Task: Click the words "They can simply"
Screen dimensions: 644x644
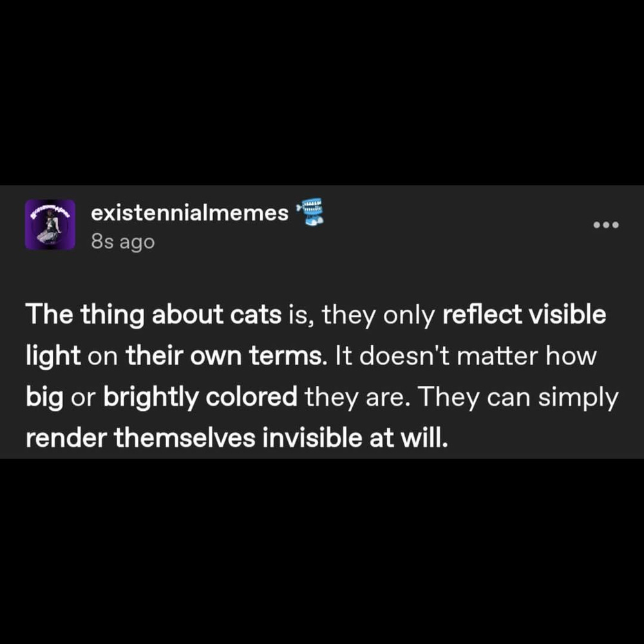Action: click(x=518, y=397)
